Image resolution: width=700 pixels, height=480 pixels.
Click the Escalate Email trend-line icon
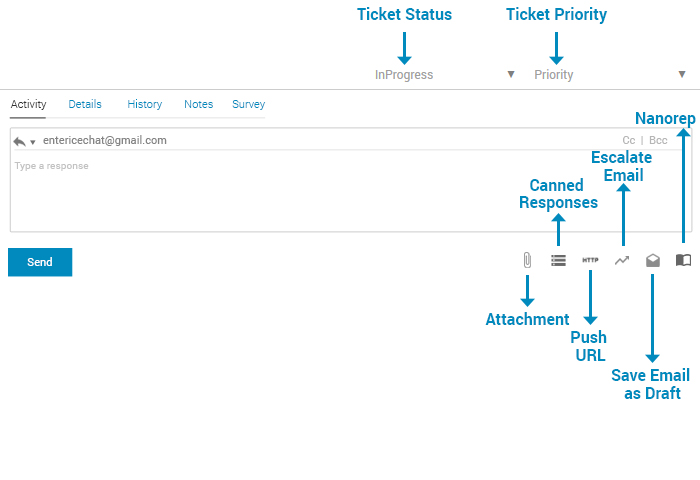(x=622, y=260)
